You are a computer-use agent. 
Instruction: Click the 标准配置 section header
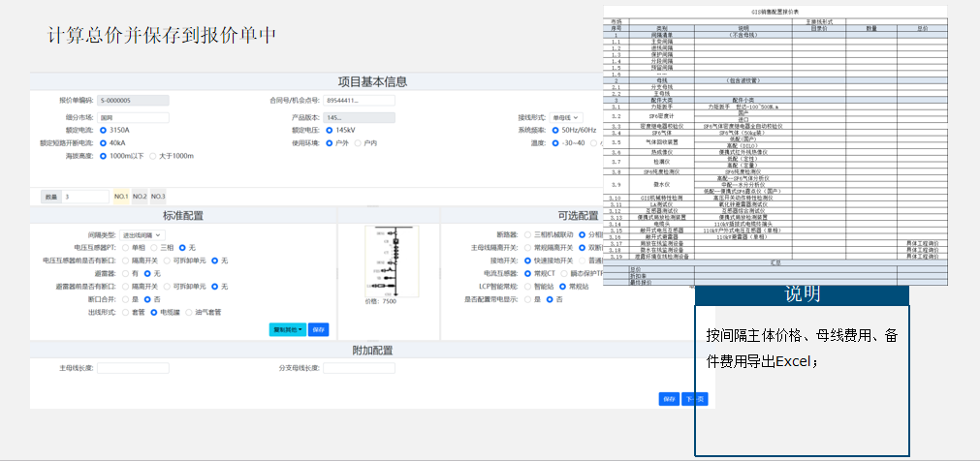(183, 216)
